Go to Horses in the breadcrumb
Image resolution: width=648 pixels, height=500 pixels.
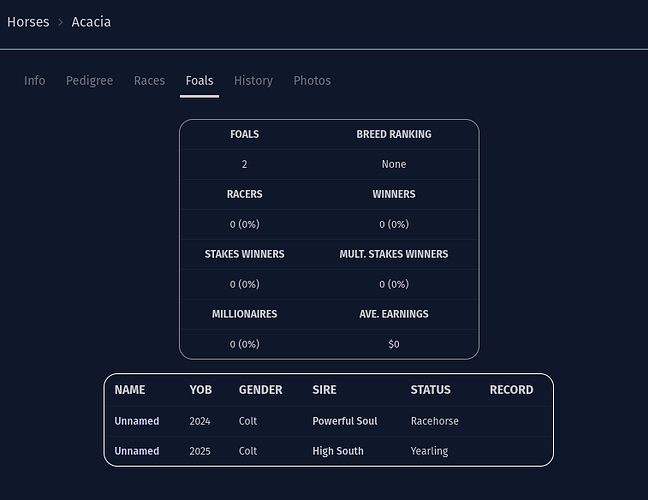pos(28,22)
